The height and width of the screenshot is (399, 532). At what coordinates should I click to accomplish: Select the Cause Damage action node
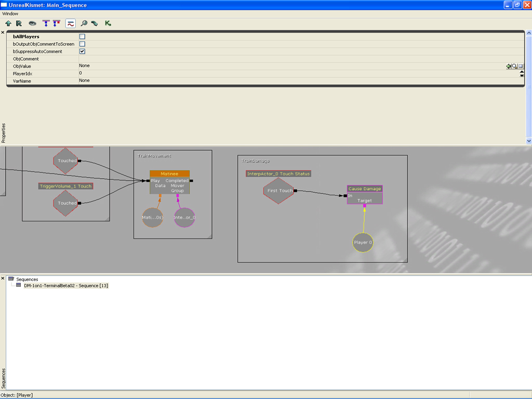point(365,189)
